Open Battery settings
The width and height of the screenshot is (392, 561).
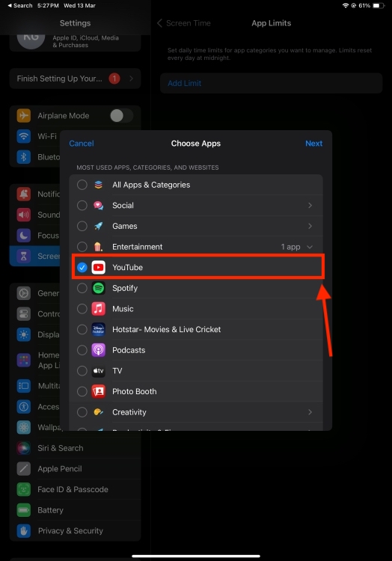75,510
